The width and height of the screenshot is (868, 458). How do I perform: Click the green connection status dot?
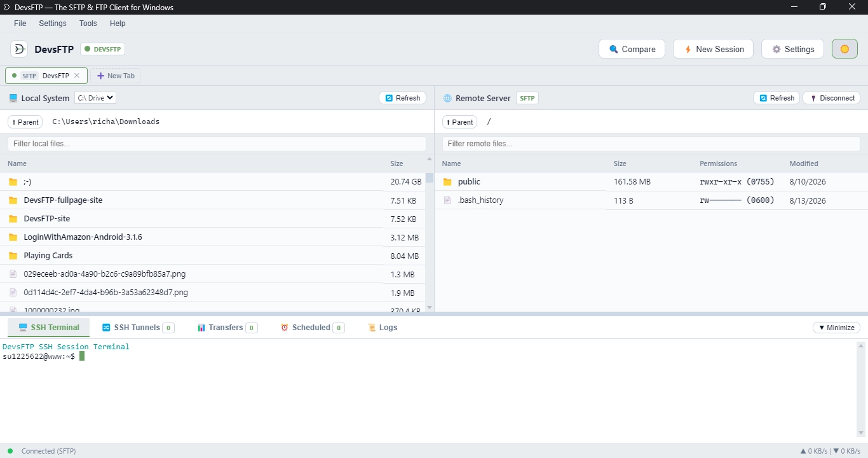pos(10,451)
